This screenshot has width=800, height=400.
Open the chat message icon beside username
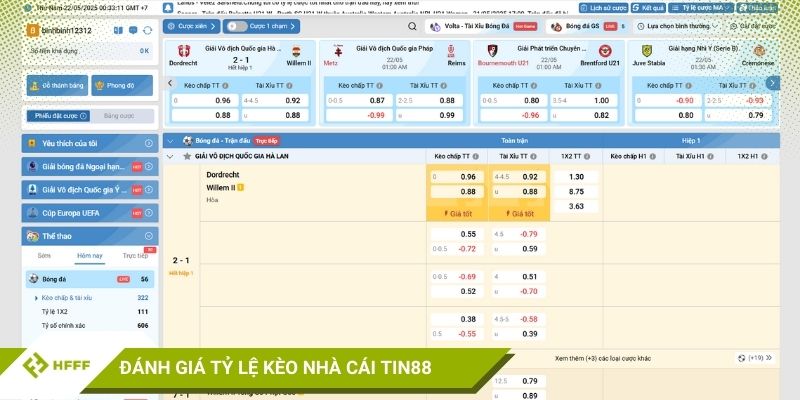[x=133, y=31]
